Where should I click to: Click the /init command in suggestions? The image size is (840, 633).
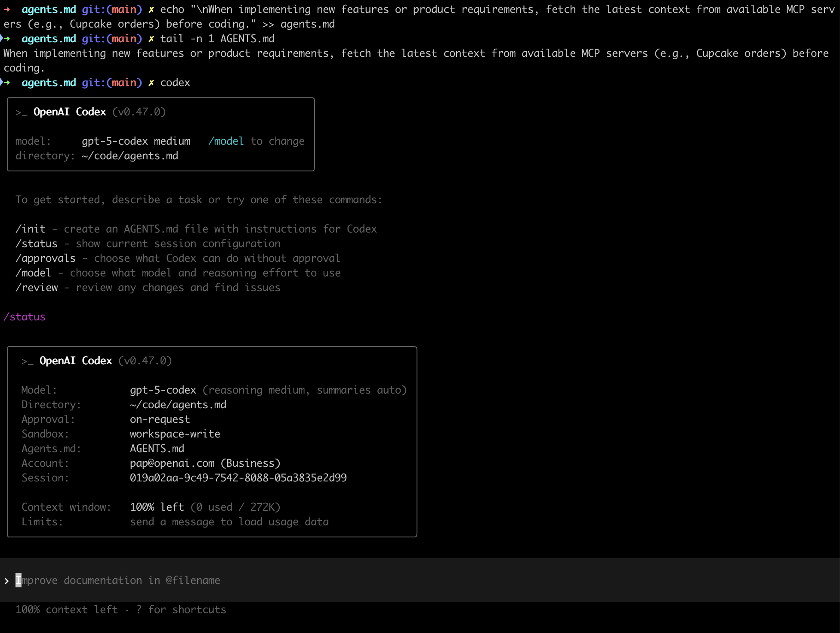31,229
